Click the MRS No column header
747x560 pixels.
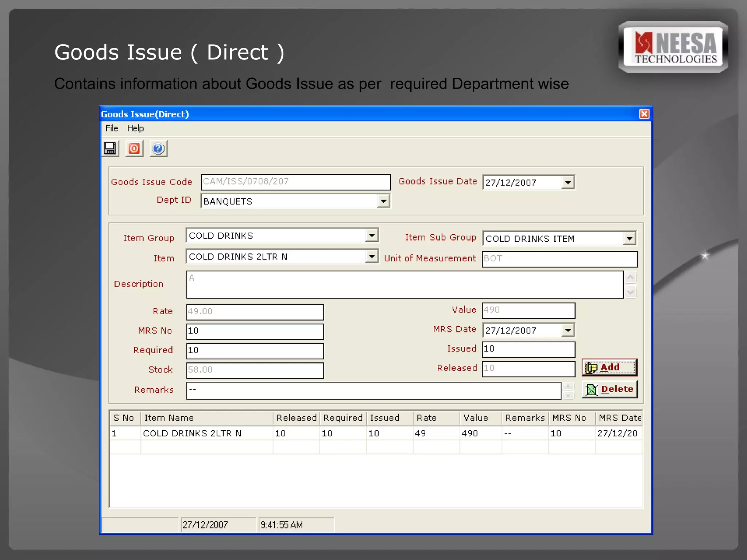pyautogui.click(x=572, y=418)
